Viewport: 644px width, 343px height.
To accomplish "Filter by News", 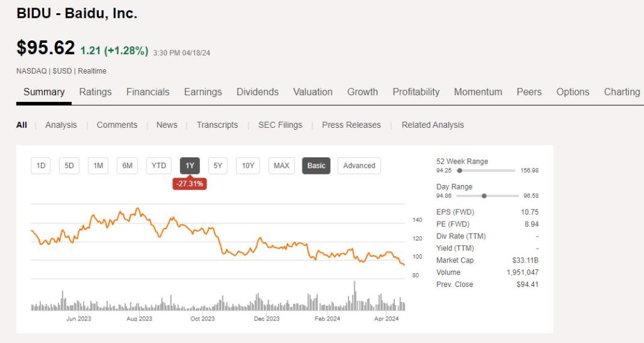I will 167,125.
